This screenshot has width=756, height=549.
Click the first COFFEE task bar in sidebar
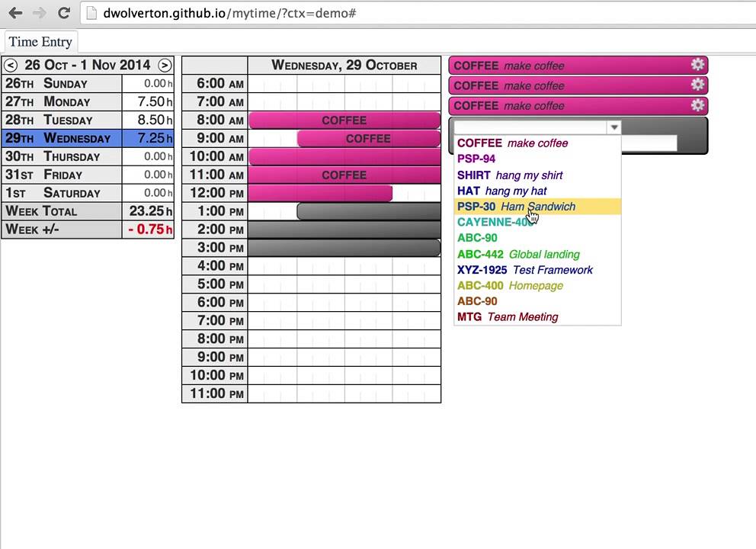(x=578, y=66)
